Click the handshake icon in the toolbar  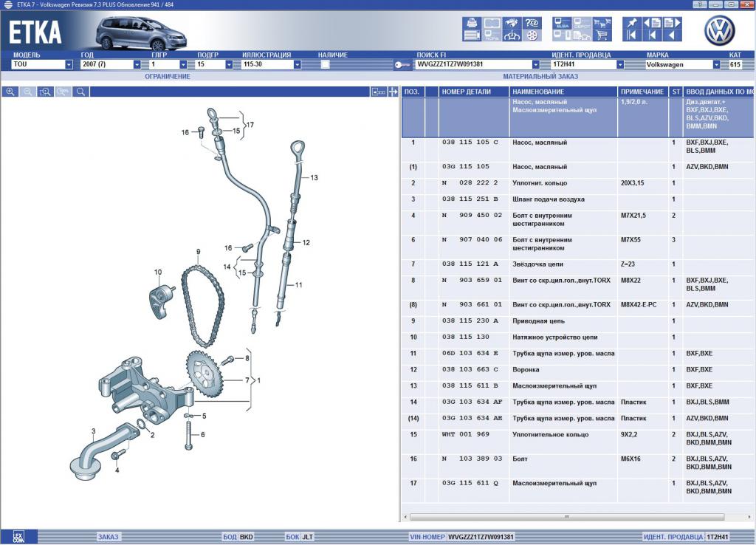[x=512, y=23]
